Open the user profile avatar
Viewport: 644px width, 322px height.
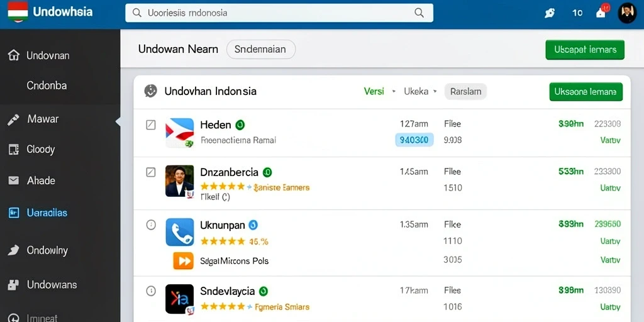pos(627,13)
